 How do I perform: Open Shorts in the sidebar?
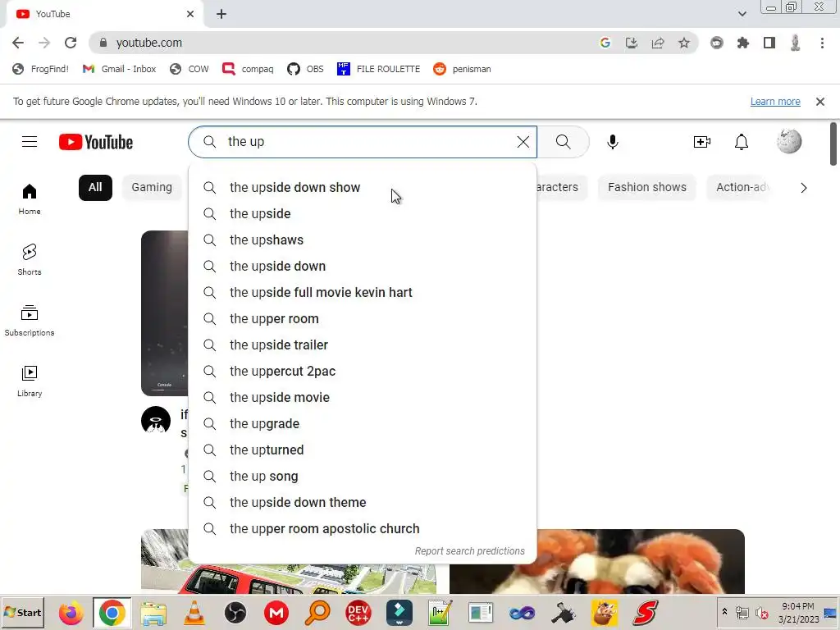tap(30, 260)
